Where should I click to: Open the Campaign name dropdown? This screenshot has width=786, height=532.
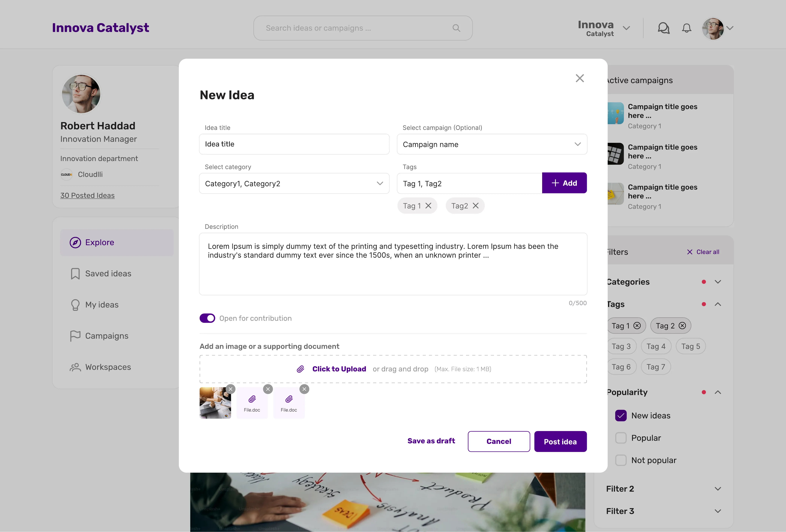(492, 144)
